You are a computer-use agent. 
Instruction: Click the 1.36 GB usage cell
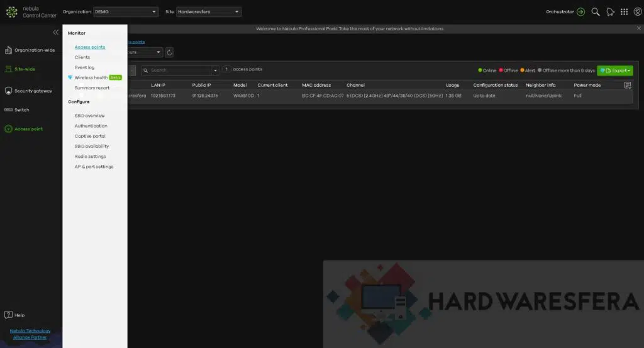pyautogui.click(x=453, y=96)
